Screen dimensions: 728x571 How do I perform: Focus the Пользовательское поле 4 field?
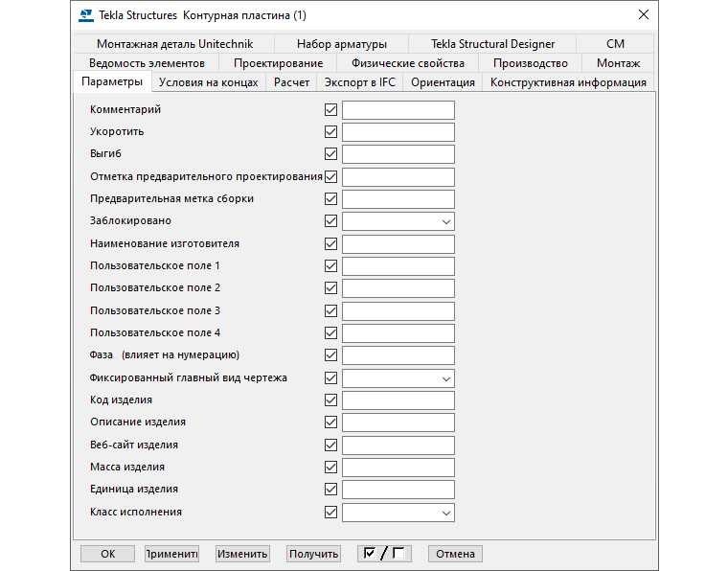pos(398,333)
